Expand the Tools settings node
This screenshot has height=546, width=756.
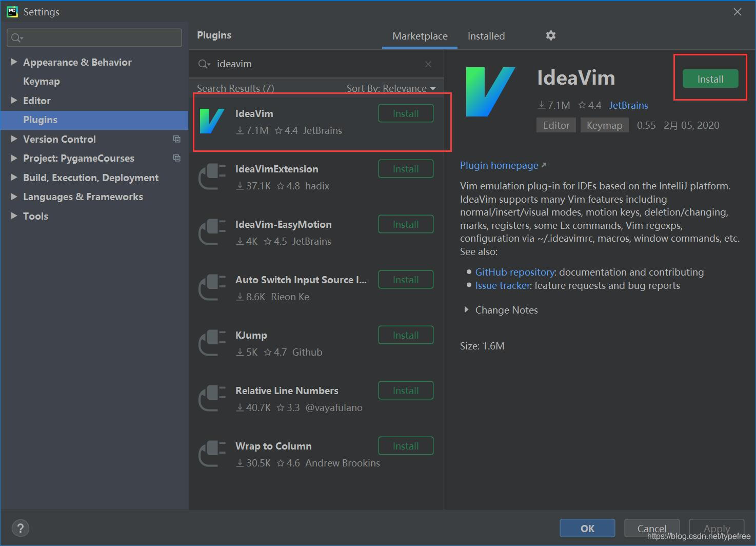pos(14,216)
